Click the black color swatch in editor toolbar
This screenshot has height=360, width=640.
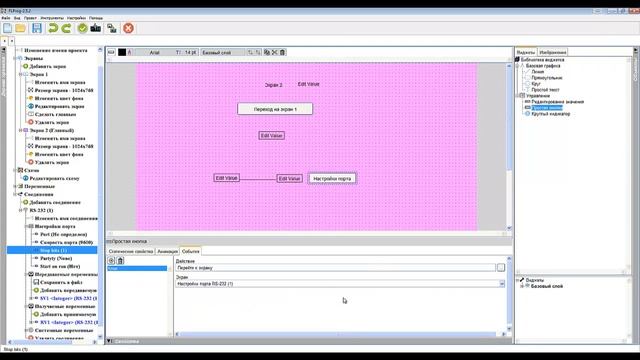[x=122, y=52]
